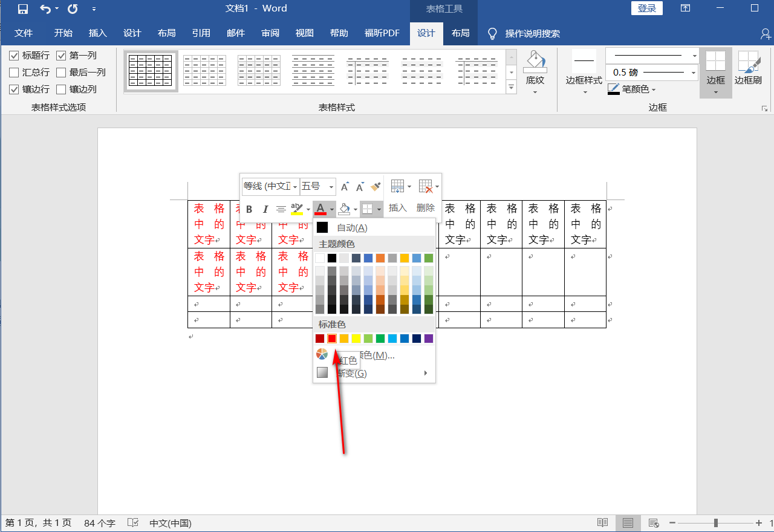This screenshot has height=532, width=774.
Task: Switch to read mode view icon
Action: [x=602, y=522]
